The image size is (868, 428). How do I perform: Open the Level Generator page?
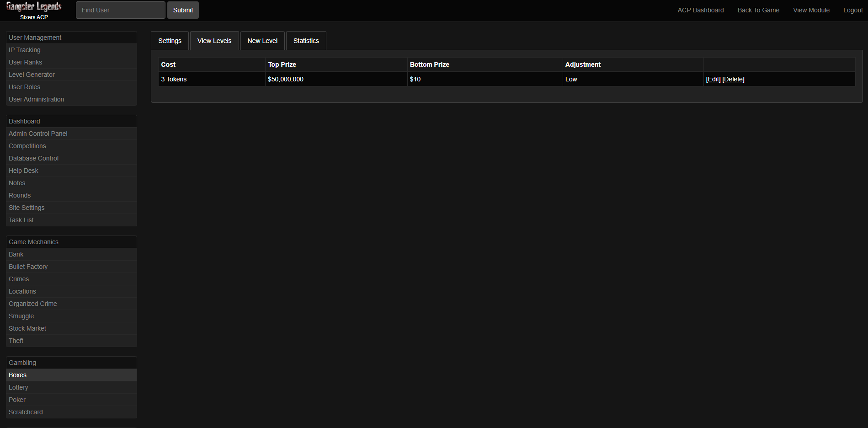click(x=32, y=75)
